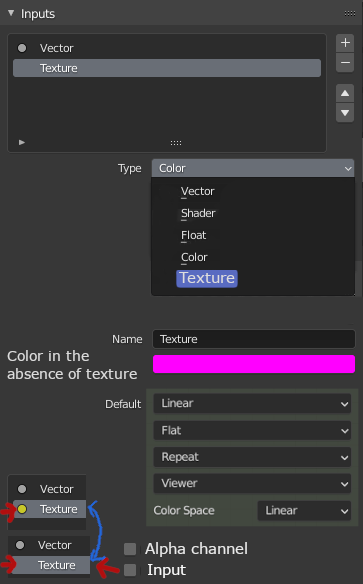Viewport: 363px width, 584px height.
Task: Select the Vector row in inputs list
Action: 167,48
